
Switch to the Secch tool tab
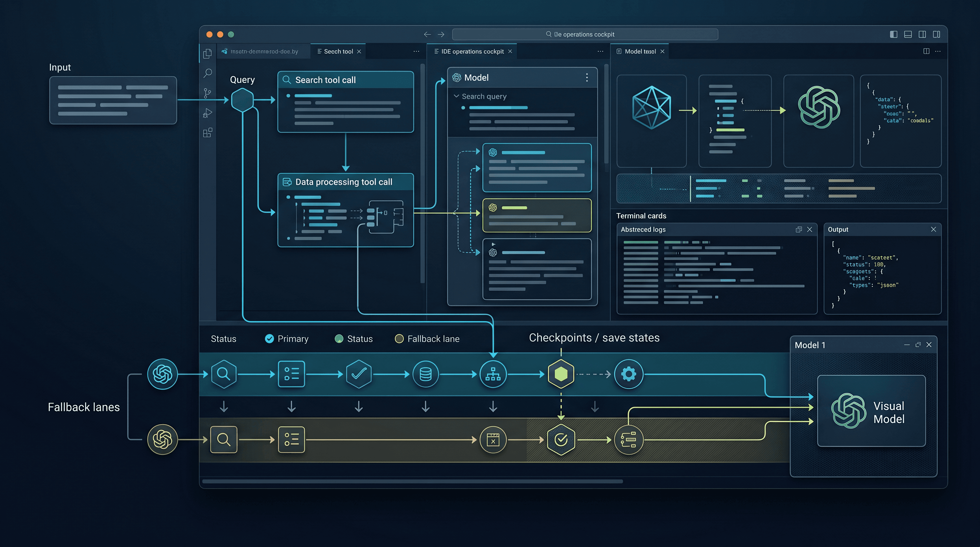[338, 51]
